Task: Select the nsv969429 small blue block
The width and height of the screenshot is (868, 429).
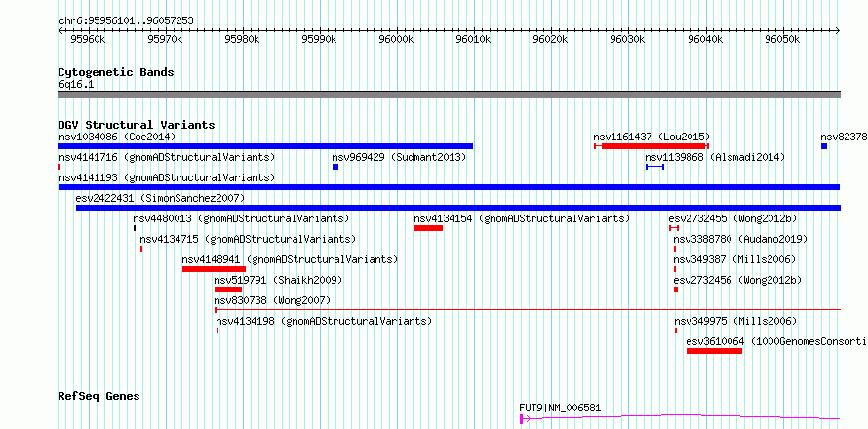Action: [335, 167]
